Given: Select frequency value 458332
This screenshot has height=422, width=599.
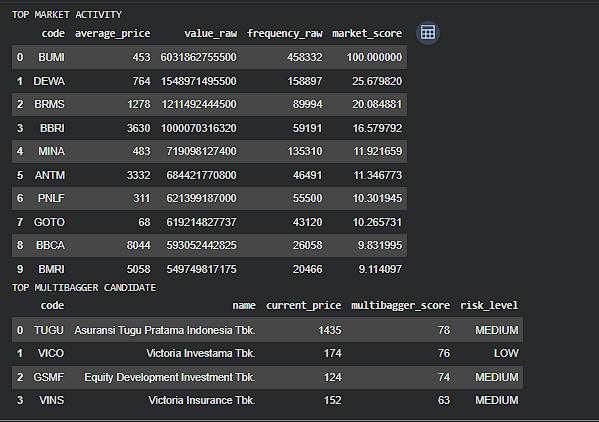Looking at the screenshot, I should (304, 57).
